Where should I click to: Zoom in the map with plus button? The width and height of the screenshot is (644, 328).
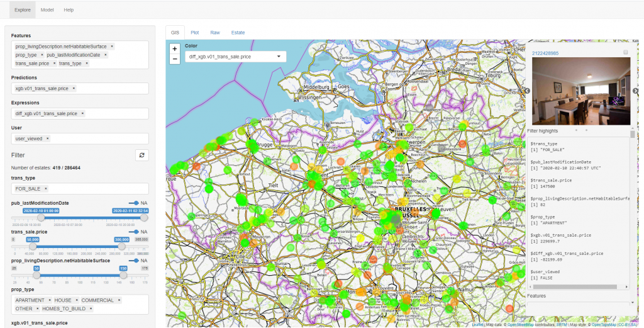(x=175, y=49)
